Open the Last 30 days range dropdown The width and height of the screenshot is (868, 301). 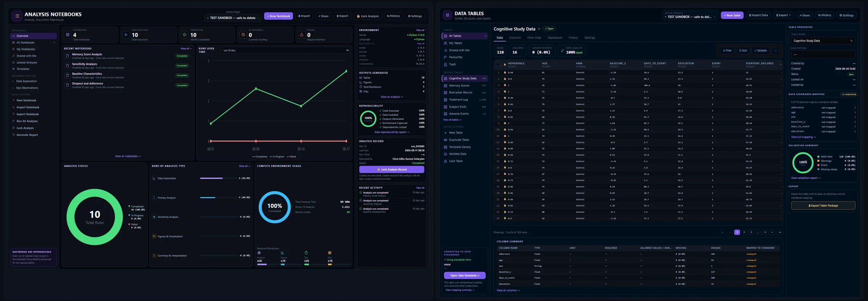click(285, 50)
